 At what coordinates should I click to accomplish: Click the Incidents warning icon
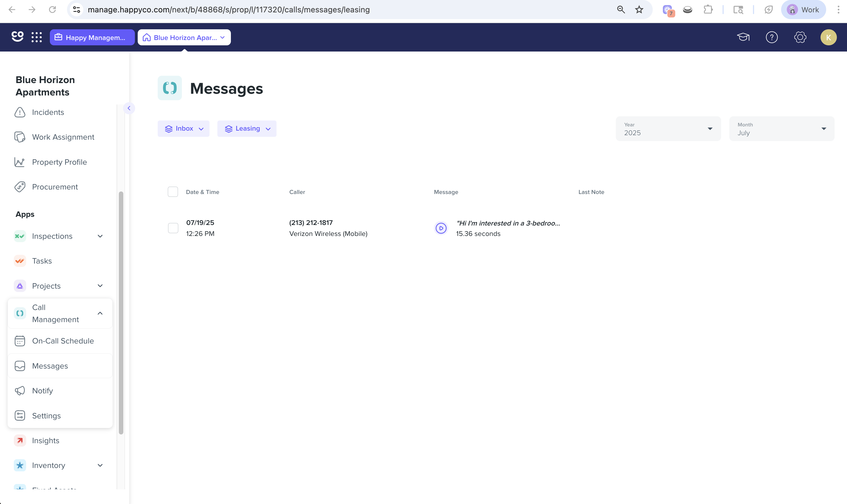20,112
